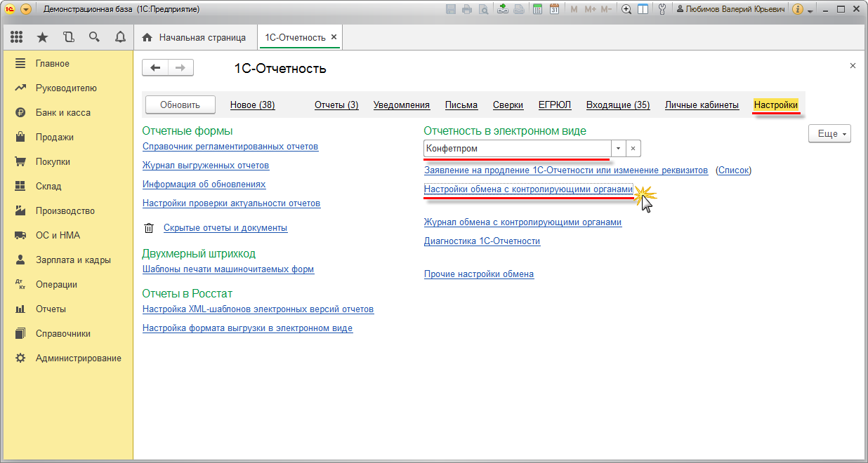The image size is (868, 463).
Task: Open Письма section
Action: (461, 105)
